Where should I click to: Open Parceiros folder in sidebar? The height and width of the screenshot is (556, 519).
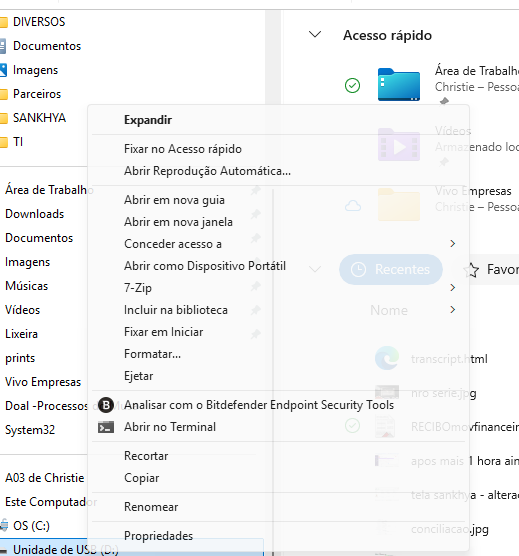pyautogui.click(x=37, y=94)
